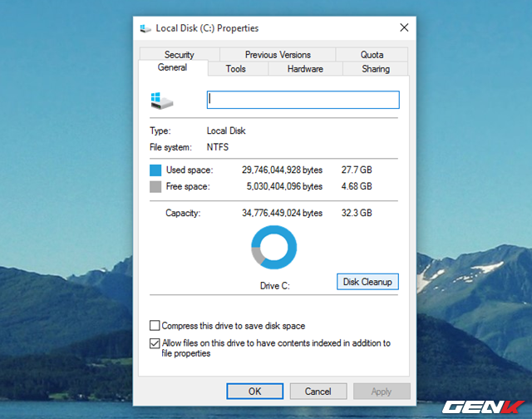Screen dimensions: 532x419
Task: Click the 'NTFS' file system value
Action: pos(218,147)
